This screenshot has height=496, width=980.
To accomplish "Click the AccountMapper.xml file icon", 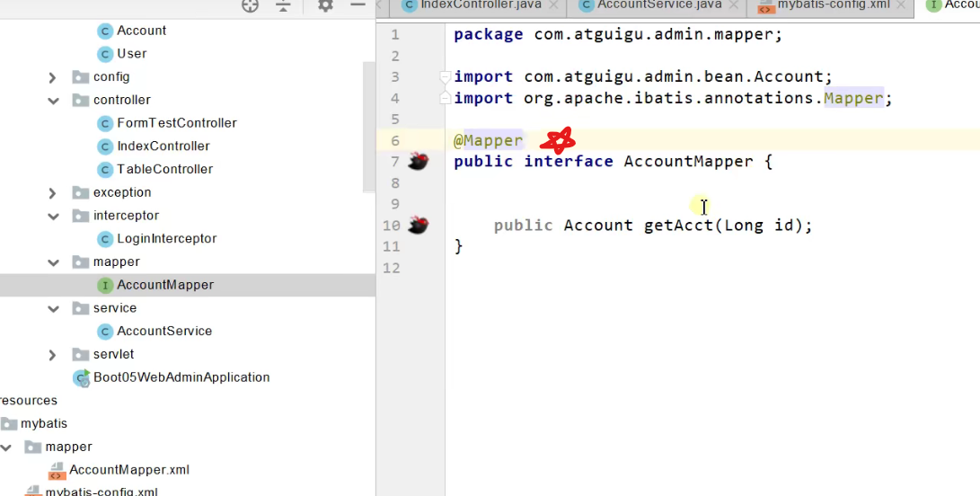I will [x=57, y=470].
